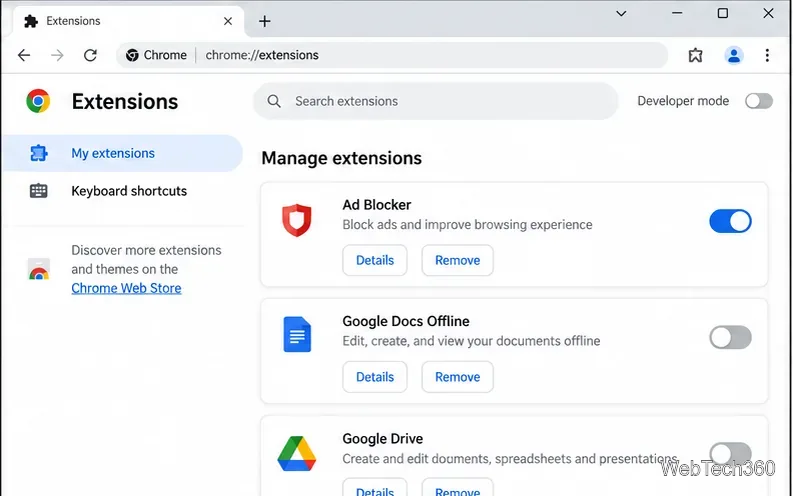Click the Ad Blocker shield icon
The height and width of the screenshot is (496, 793).
(x=297, y=220)
